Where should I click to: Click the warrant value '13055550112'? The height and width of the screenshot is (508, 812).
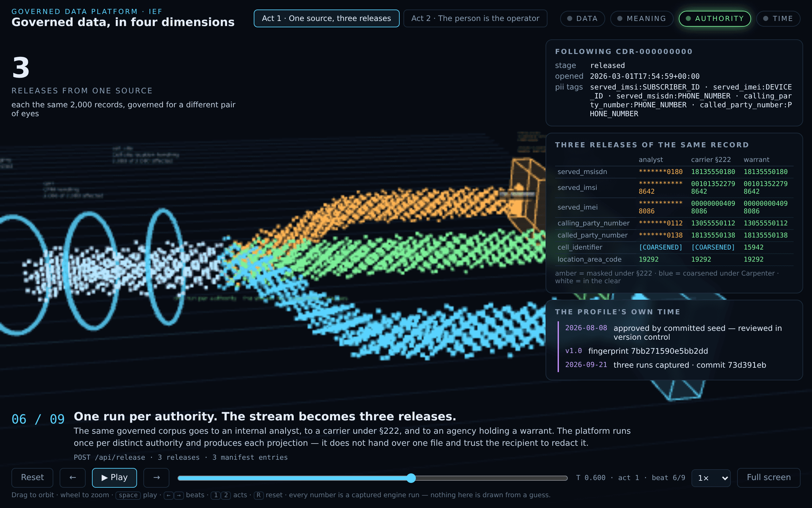coord(765,223)
